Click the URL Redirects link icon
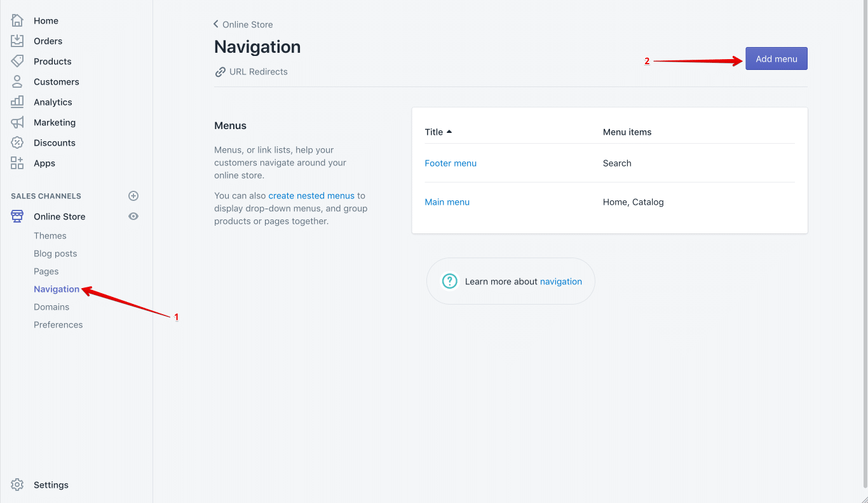The height and width of the screenshot is (503, 868). click(x=220, y=71)
